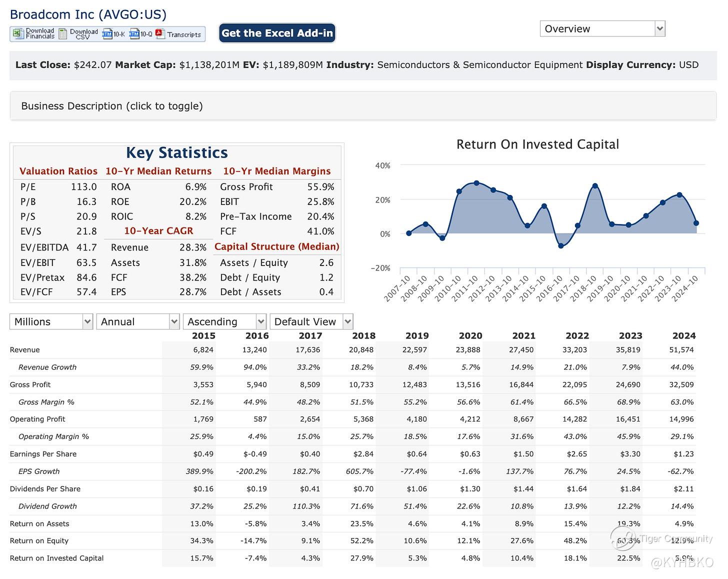Click the Download Financials Excel icon
The width and height of the screenshot is (728, 579).
[x=18, y=33]
